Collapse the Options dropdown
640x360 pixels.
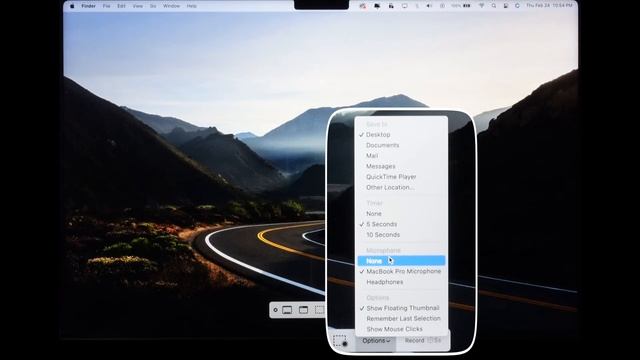point(376,341)
